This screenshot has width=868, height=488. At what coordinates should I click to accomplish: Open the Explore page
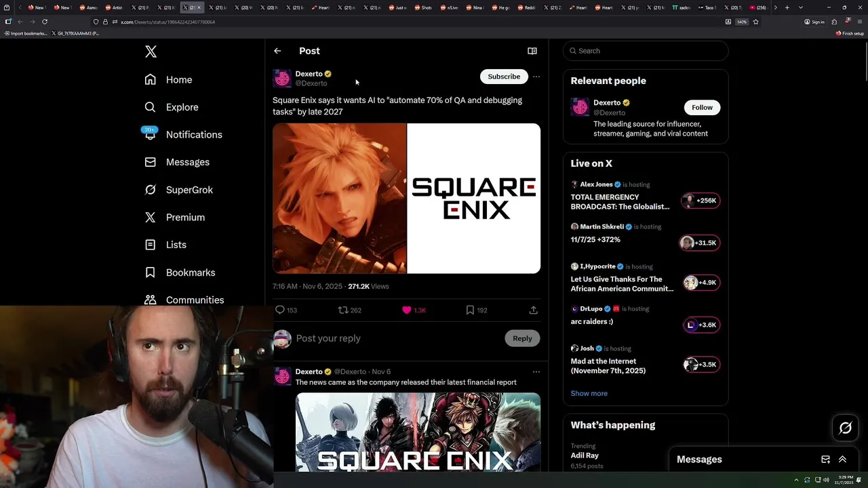[x=172, y=107]
